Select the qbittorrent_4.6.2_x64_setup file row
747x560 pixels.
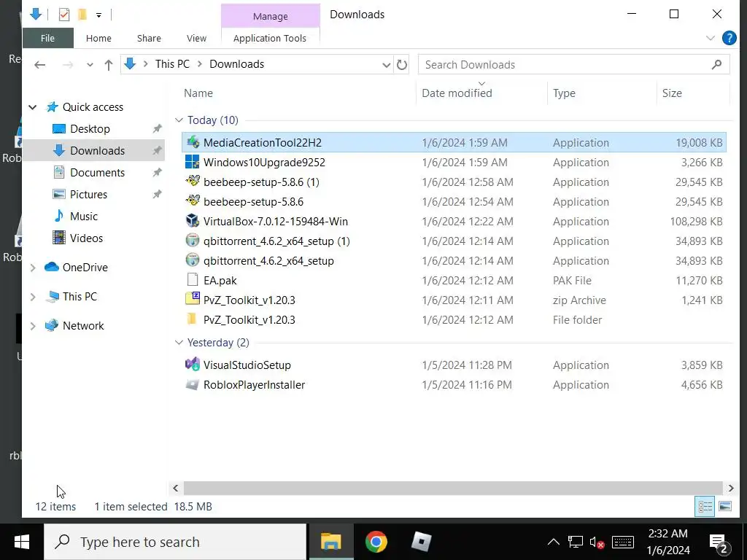click(x=454, y=260)
